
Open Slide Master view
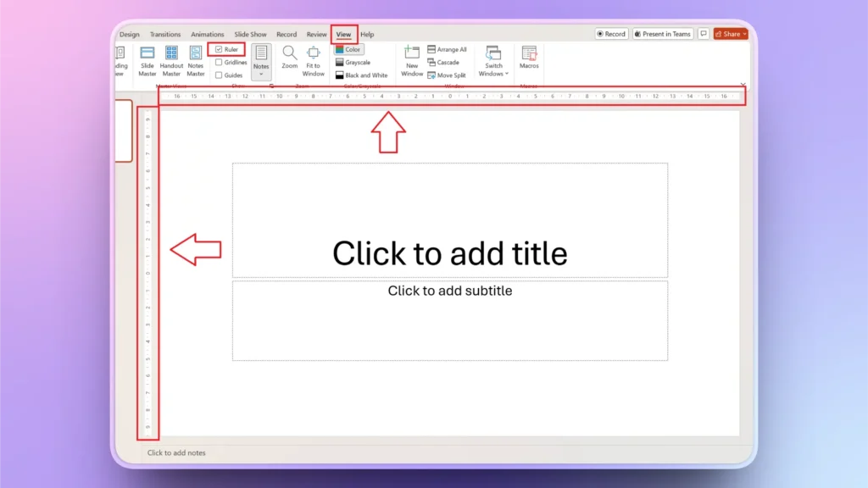click(x=147, y=61)
